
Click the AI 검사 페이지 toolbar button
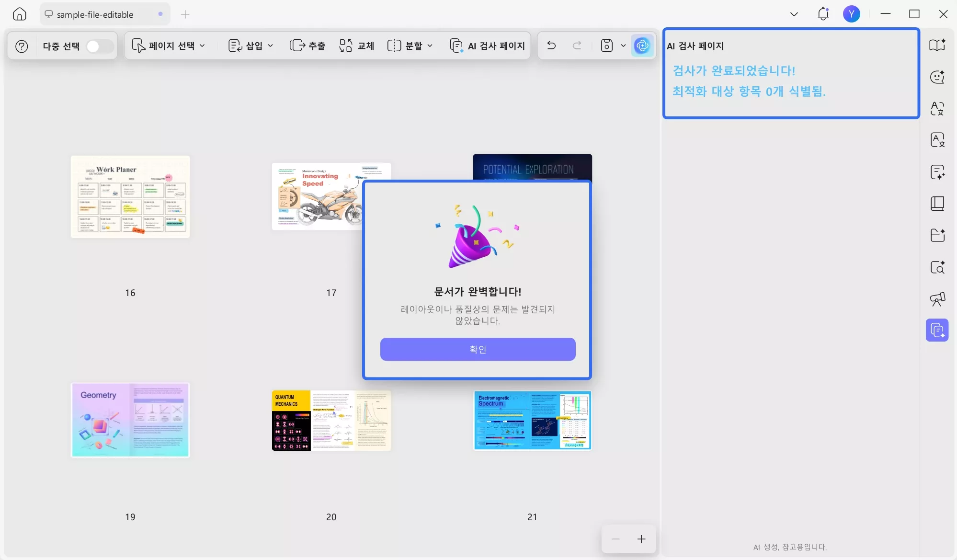pyautogui.click(x=488, y=46)
